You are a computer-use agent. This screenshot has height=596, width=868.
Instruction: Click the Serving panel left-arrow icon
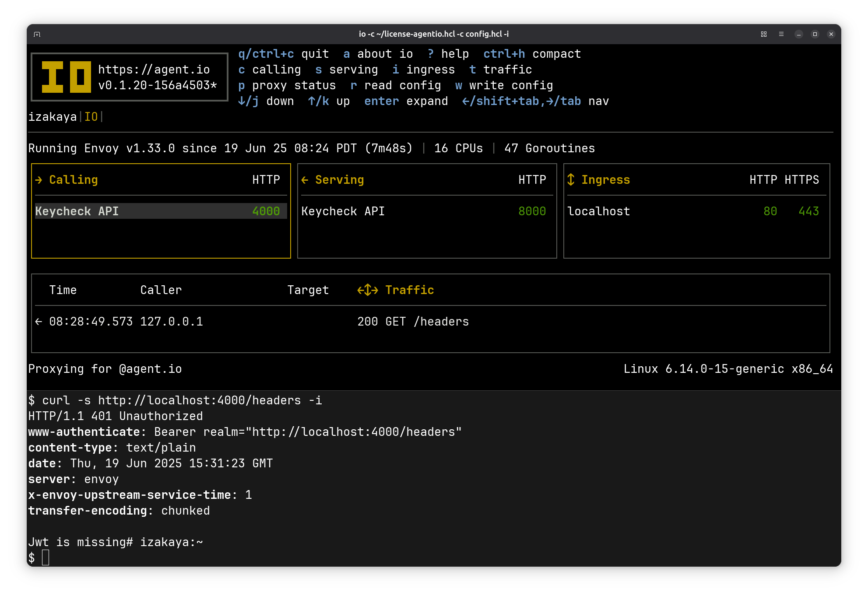point(305,180)
